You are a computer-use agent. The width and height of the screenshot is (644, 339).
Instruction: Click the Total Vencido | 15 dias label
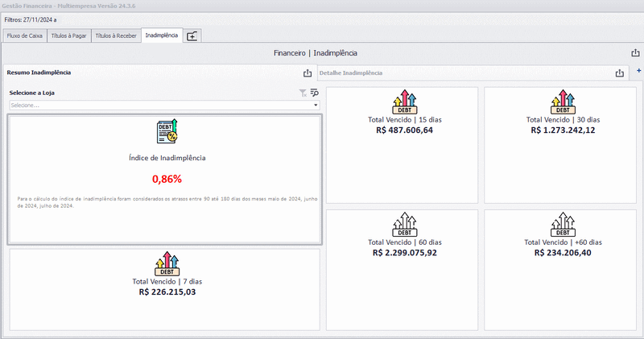[x=405, y=119]
